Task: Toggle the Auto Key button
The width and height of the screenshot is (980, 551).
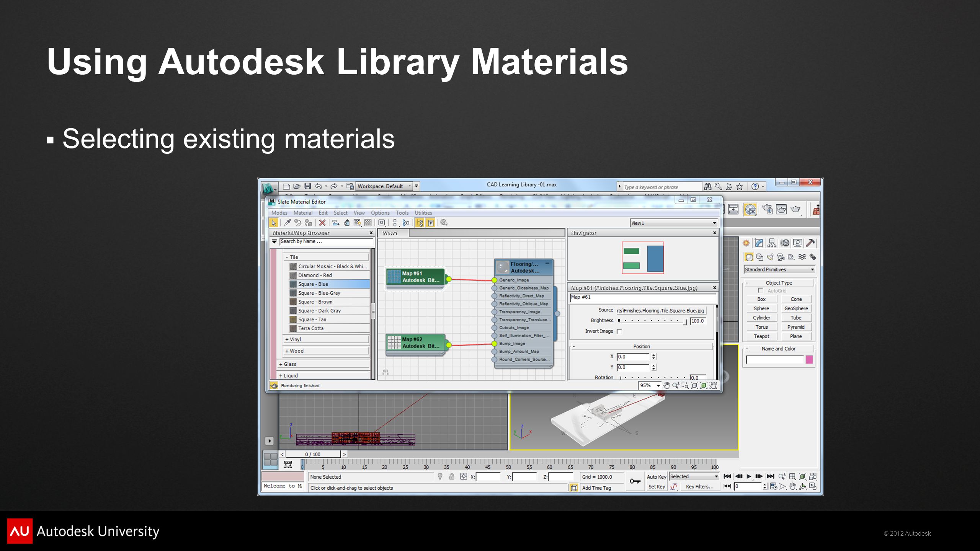Action: pyautogui.click(x=657, y=477)
